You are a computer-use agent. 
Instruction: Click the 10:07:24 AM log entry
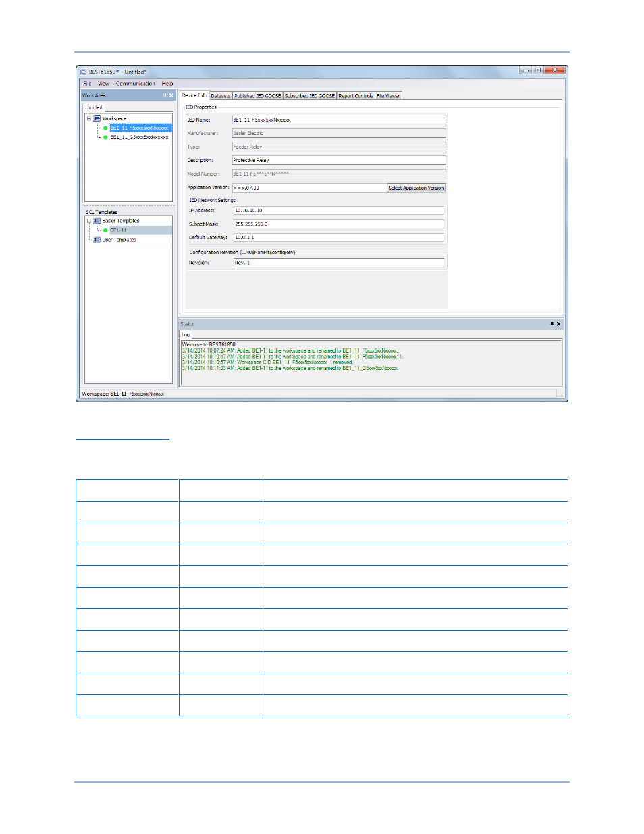[290, 350]
